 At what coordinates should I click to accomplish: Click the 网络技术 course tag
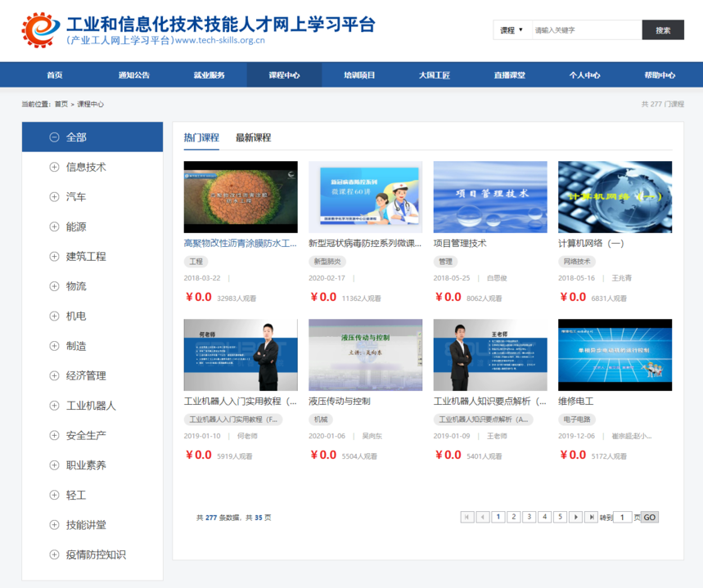tap(577, 261)
